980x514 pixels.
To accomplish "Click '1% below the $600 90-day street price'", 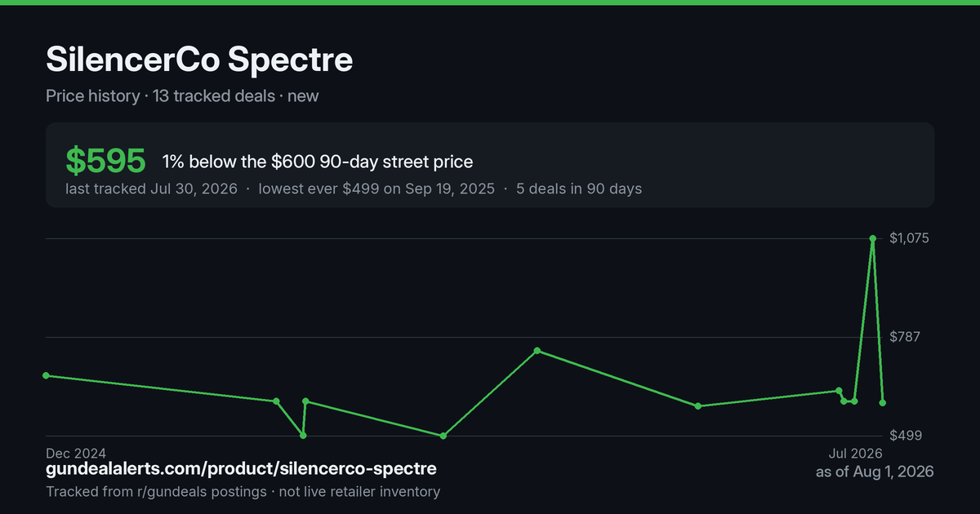I will click(x=318, y=162).
